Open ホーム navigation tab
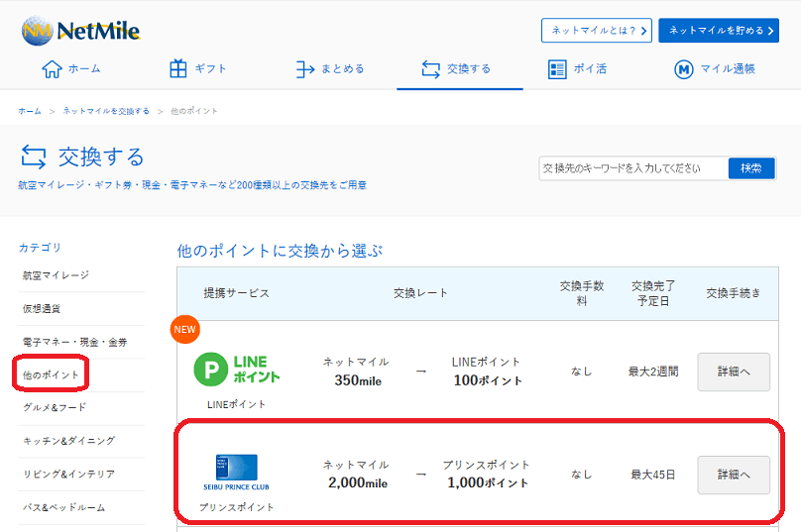Image resolution: width=801 pixels, height=532 pixels. tap(71, 69)
